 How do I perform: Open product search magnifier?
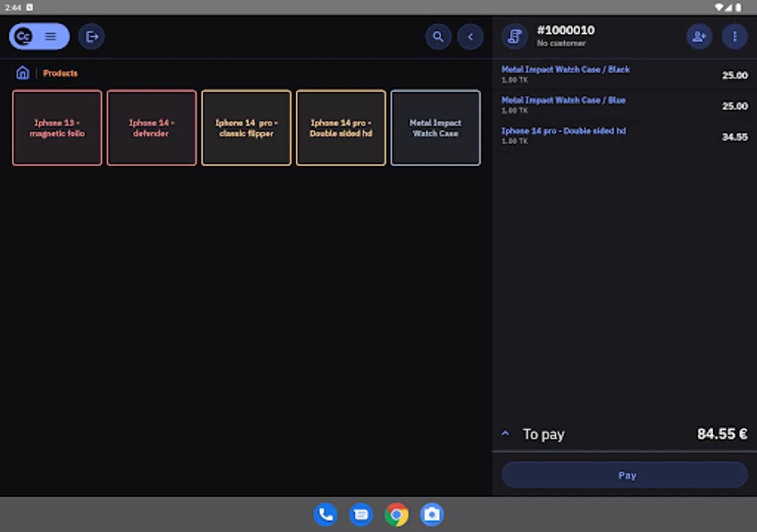[x=438, y=37]
